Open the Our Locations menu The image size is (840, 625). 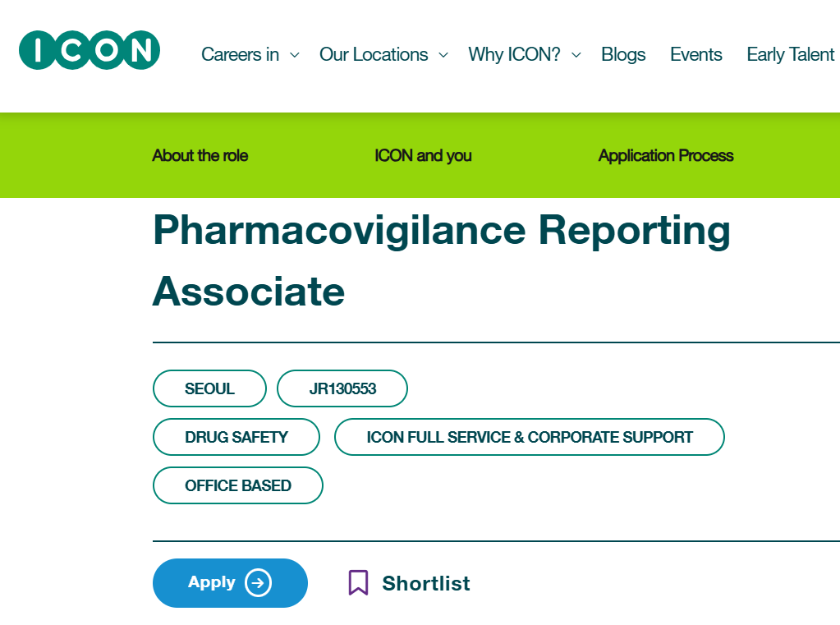click(374, 55)
